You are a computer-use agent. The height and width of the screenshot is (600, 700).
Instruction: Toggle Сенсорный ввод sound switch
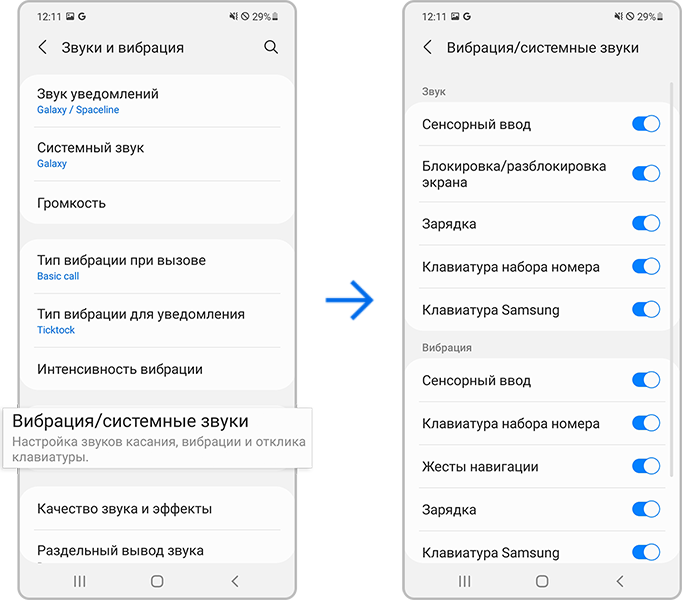click(x=646, y=124)
